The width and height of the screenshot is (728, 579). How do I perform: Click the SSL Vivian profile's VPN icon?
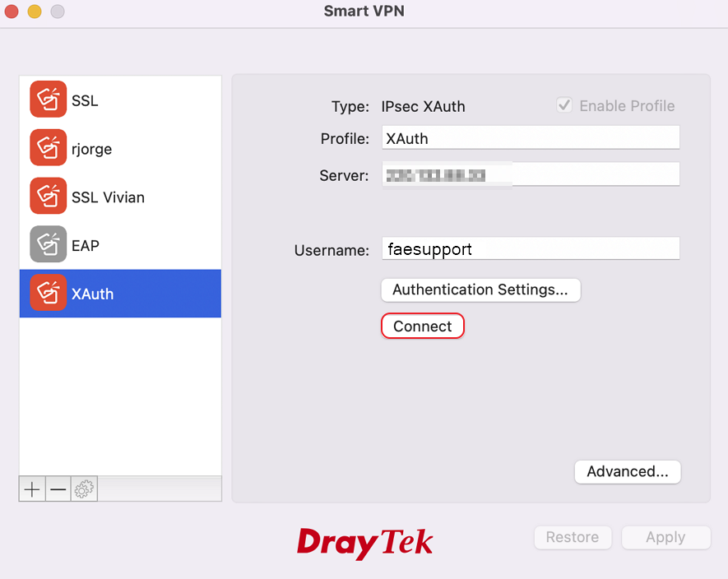(x=49, y=196)
